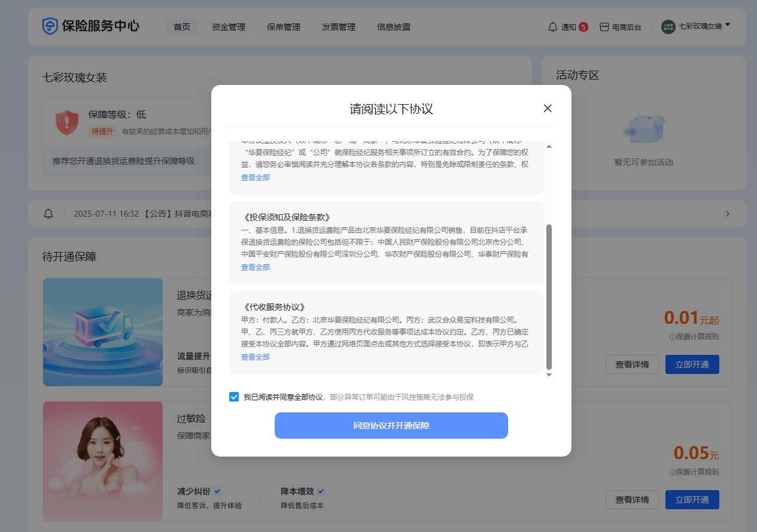
Task: Click the checkmark icon beside 降本增效
Action: 321,491
